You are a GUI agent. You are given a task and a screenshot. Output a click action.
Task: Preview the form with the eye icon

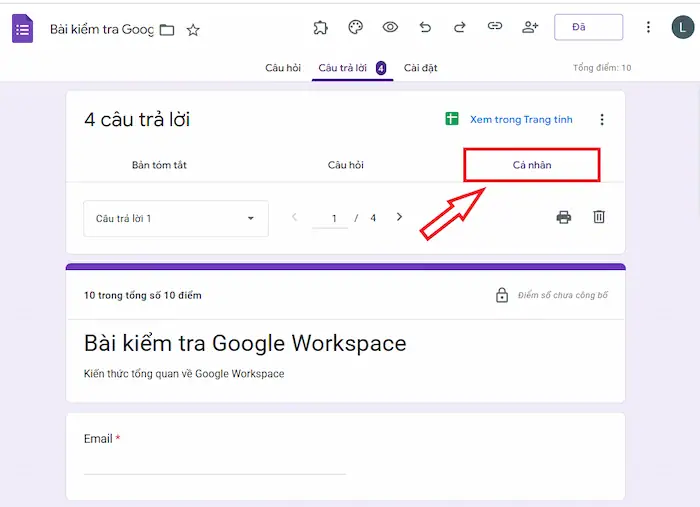click(x=390, y=27)
